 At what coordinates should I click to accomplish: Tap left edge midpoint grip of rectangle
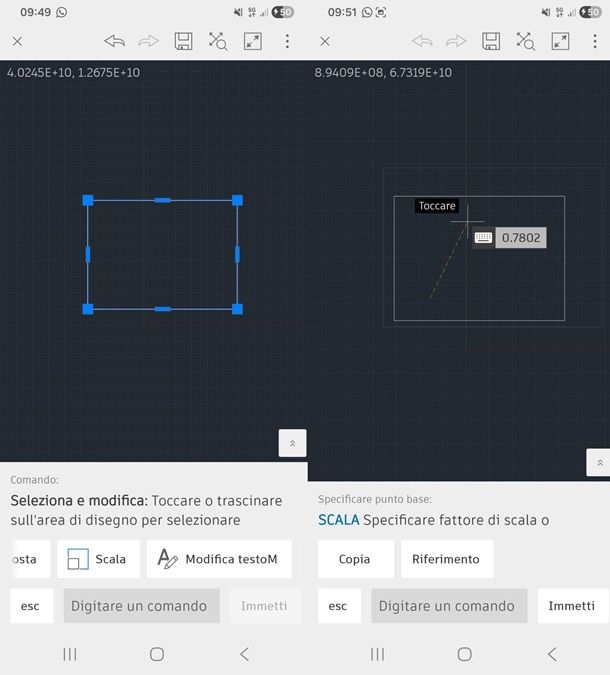pyautogui.click(x=88, y=254)
